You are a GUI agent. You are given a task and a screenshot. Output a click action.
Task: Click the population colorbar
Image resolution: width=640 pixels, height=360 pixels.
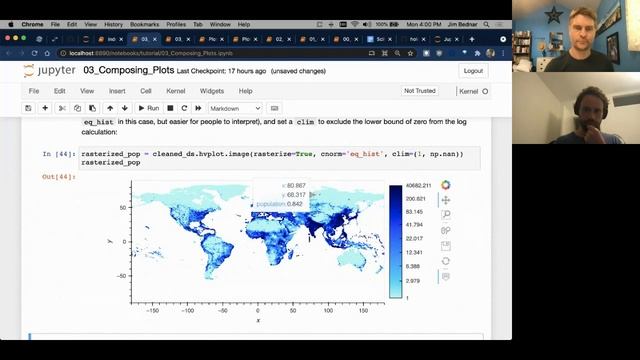[x=396, y=242]
